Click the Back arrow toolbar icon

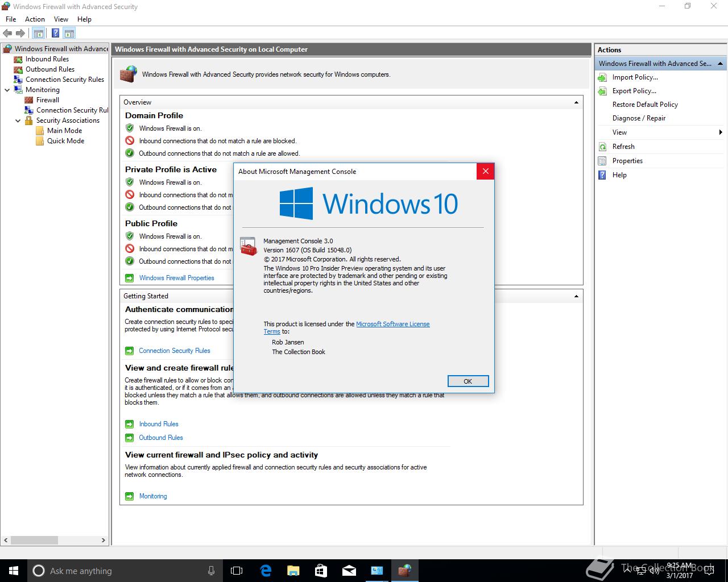pos(7,34)
